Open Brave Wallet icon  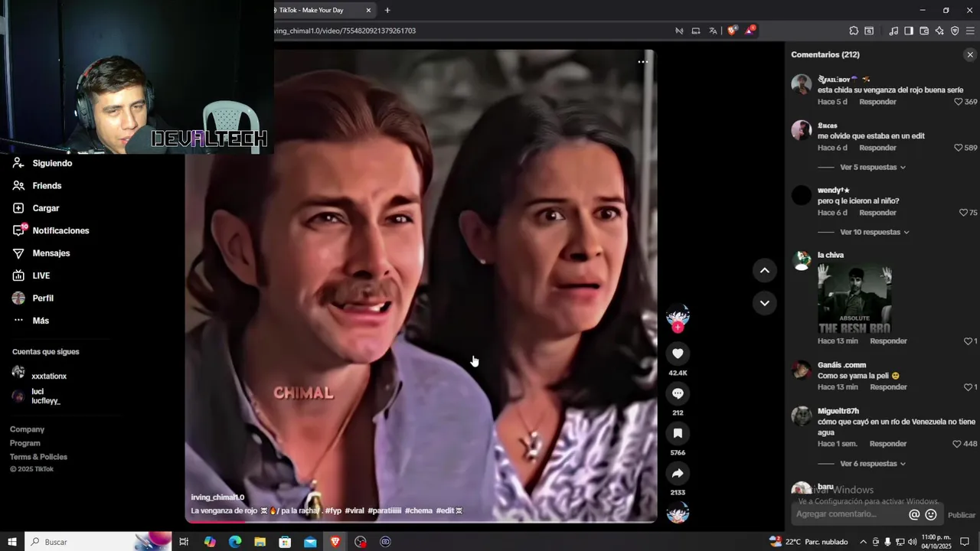click(x=924, y=31)
